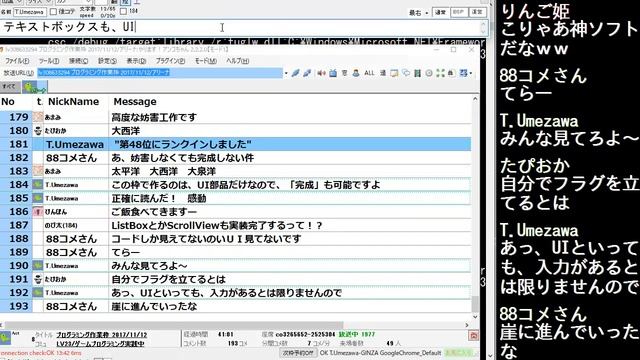Click the comment list scroll-down arrow
The width and height of the screenshot is (640, 360).
pos(475,317)
